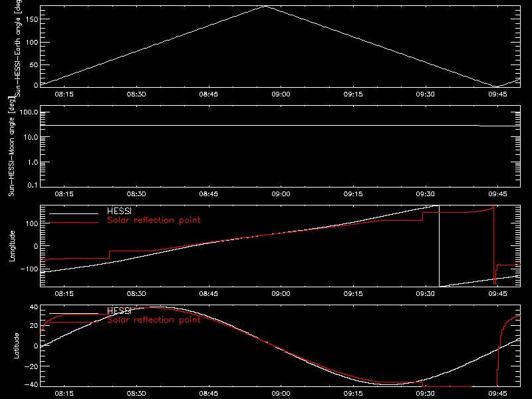Click the white HESSI legend line in Latitude plot

click(x=74, y=313)
